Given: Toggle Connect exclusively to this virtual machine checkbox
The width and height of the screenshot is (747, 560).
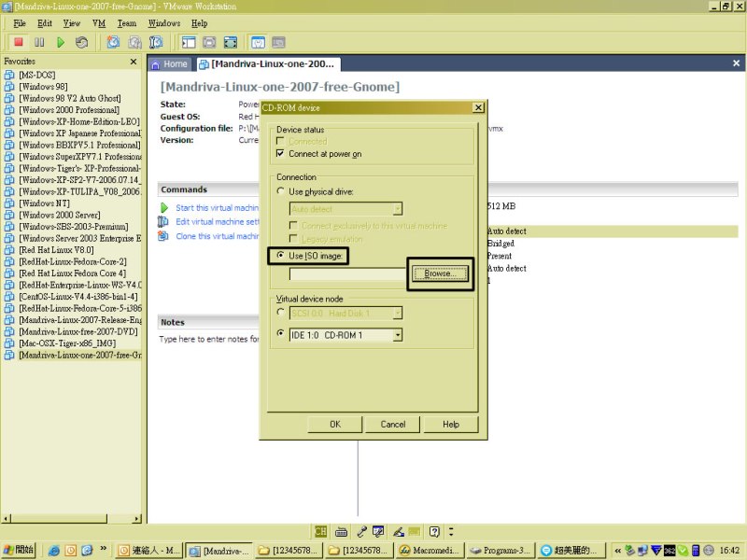Looking at the screenshot, I should [x=293, y=225].
